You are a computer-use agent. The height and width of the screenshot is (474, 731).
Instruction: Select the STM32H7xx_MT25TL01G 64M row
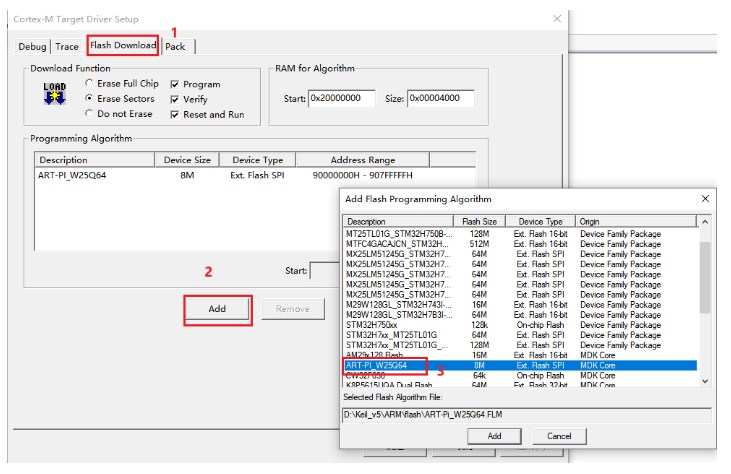pos(520,335)
